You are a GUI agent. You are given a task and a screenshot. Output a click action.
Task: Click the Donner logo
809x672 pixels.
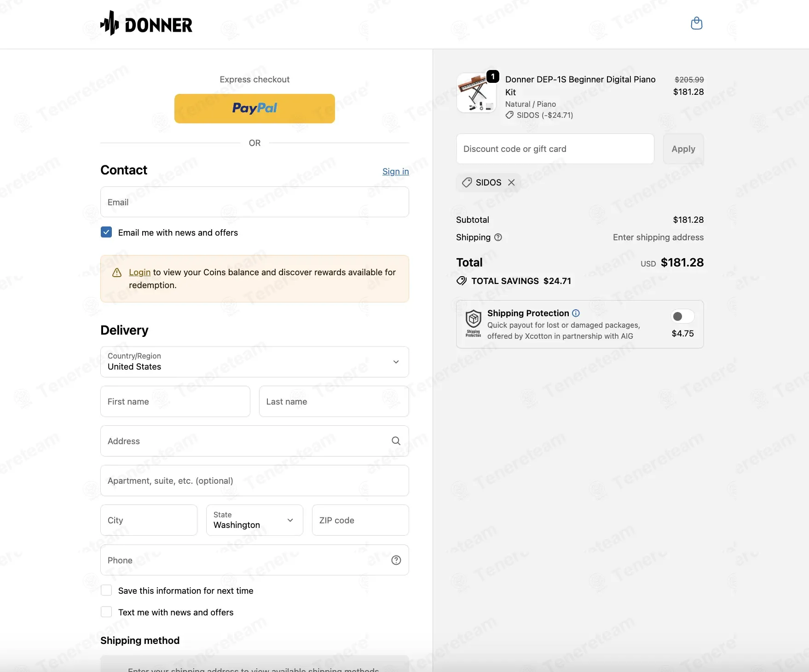tap(146, 23)
